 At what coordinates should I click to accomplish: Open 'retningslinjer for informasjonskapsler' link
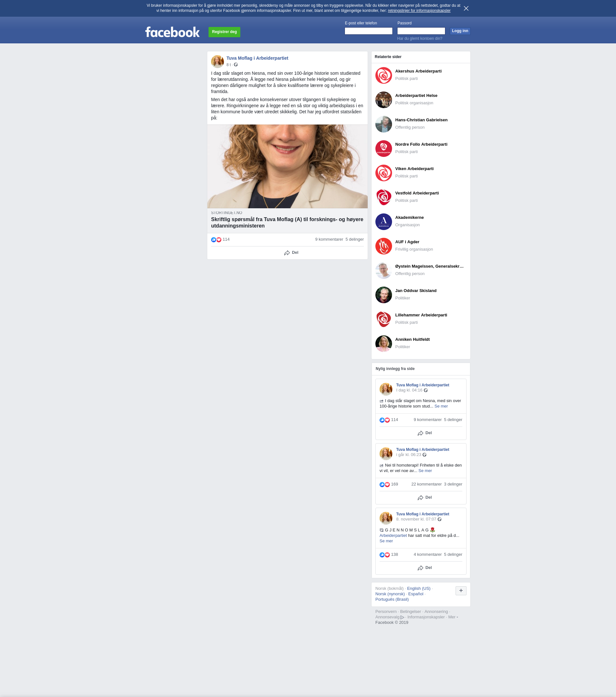tap(419, 11)
